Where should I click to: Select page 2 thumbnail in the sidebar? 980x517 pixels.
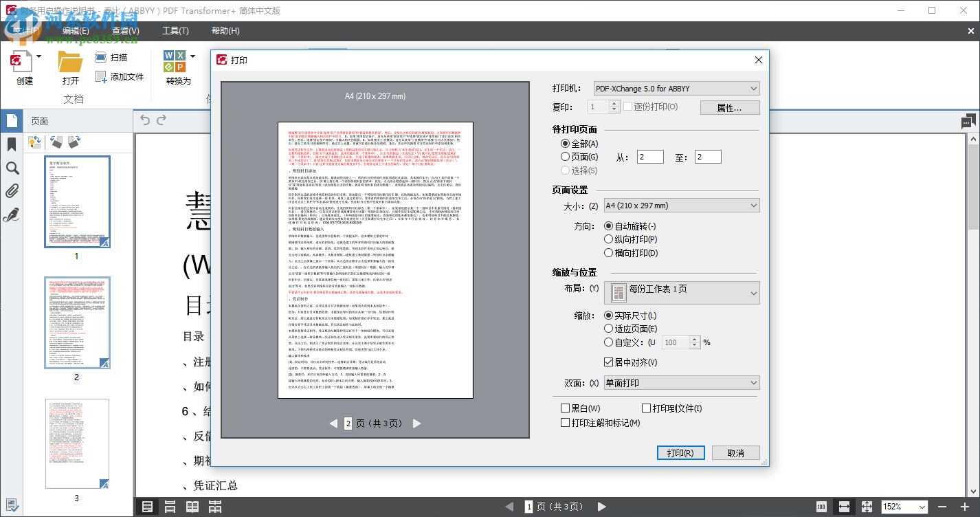(78, 323)
